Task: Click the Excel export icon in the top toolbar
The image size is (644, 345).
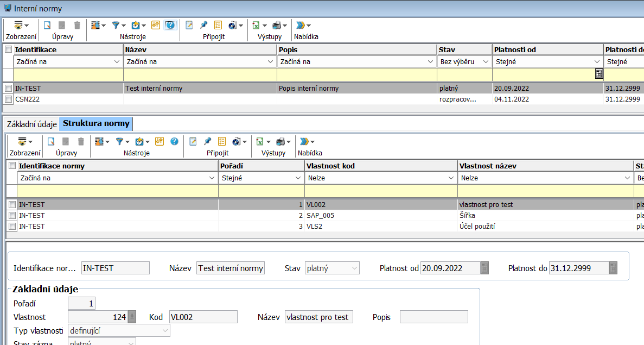Action: click(x=256, y=25)
